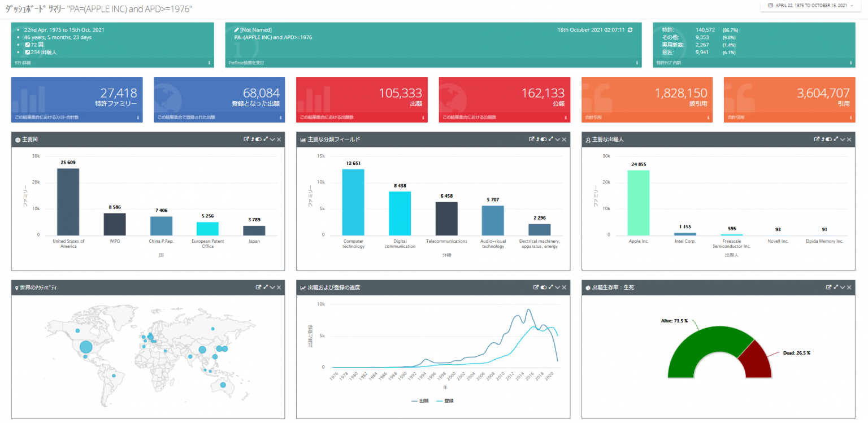The height and width of the screenshot is (423, 868).
Task: Click the info icon on 特許ファミリー tile
Action: tap(138, 118)
